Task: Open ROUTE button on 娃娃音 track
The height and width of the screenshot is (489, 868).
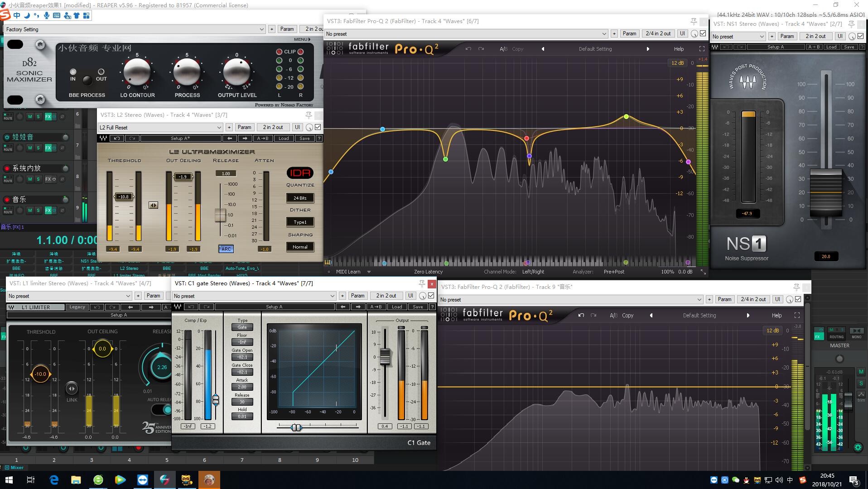Action: pyautogui.click(x=8, y=148)
